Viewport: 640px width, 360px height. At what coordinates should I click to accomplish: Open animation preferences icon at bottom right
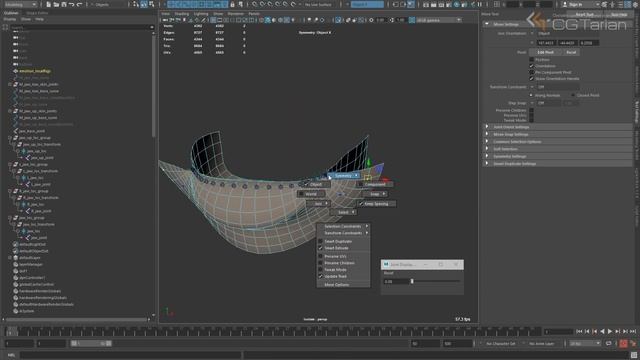click(633, 344)
